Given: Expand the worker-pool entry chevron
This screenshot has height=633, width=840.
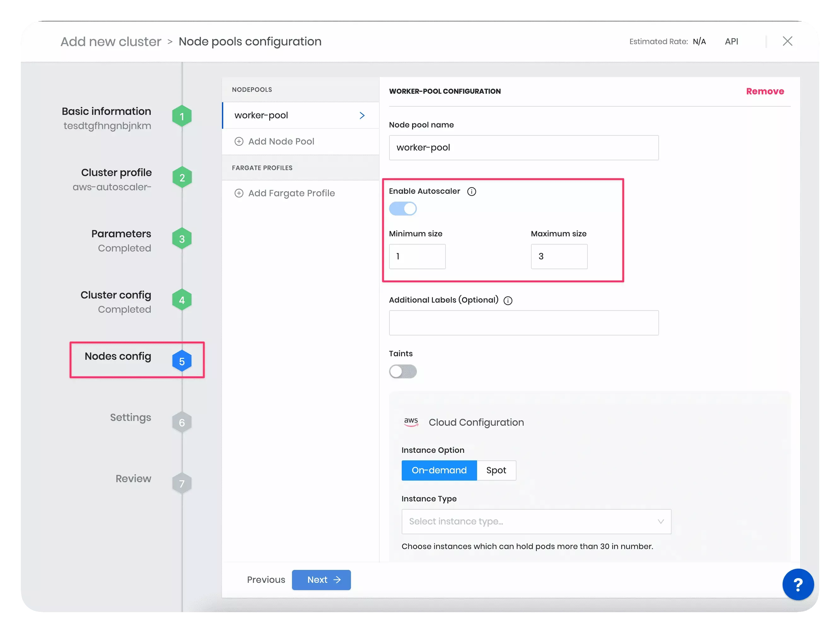Looking at the screenshot, I should click(362, 115).
